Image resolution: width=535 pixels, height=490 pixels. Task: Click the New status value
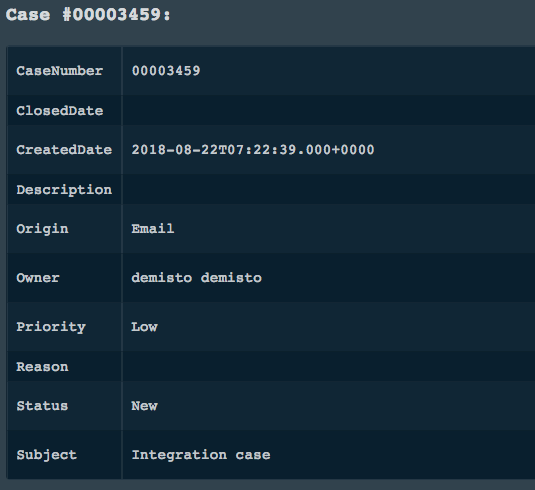click(144, 406)
